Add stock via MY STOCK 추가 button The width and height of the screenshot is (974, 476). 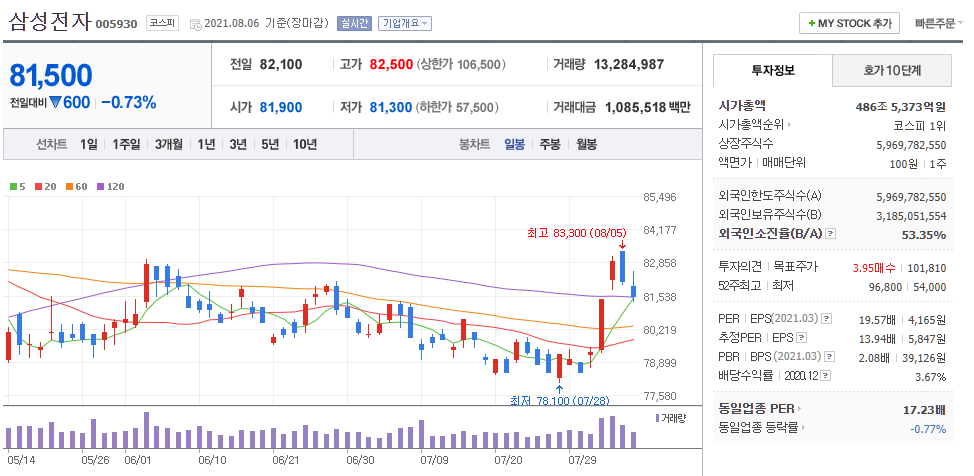tap(849, 24)
